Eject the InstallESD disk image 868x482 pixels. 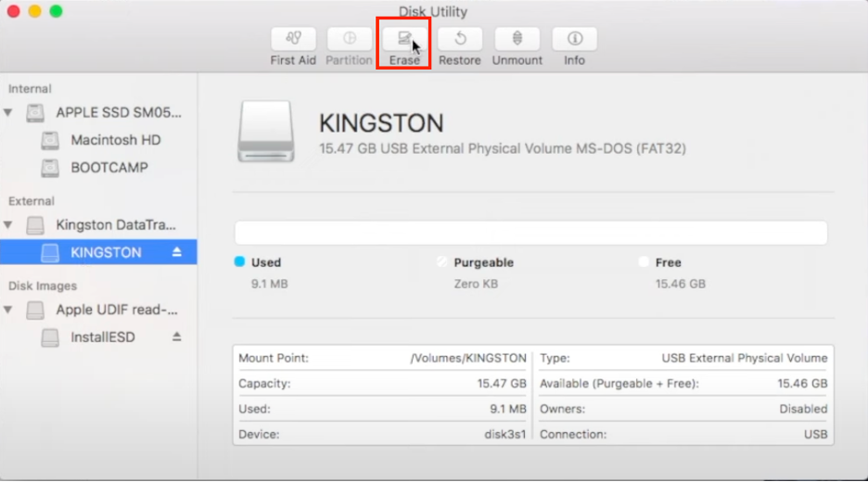coord(176,336)
